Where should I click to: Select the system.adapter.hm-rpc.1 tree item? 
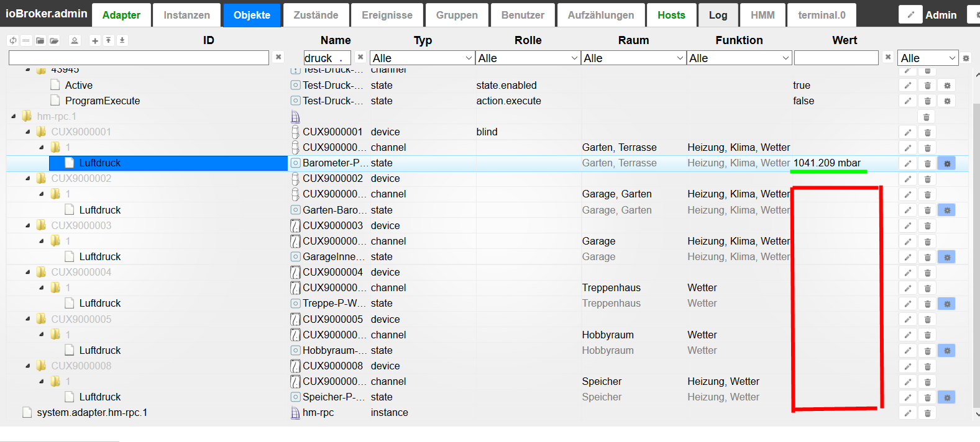point(92,412)
